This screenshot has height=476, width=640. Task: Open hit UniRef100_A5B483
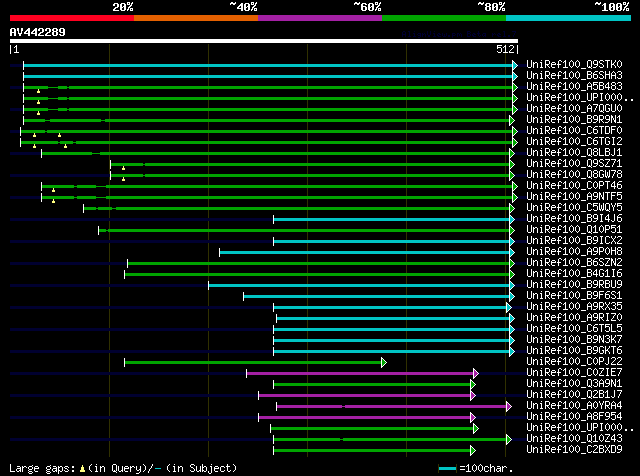[x=574, y=87]
